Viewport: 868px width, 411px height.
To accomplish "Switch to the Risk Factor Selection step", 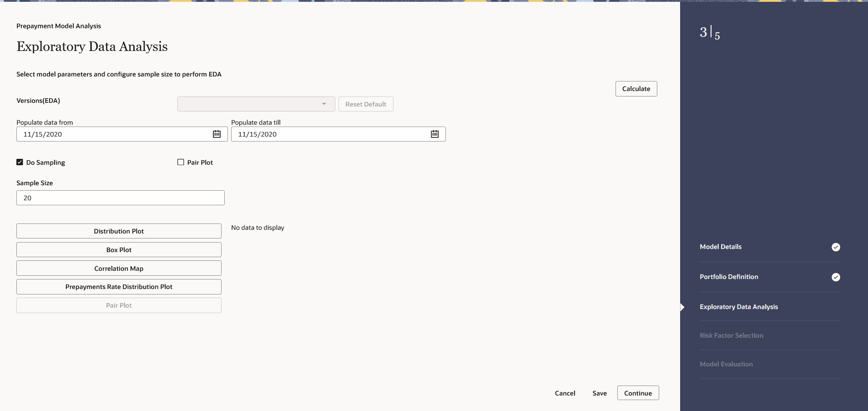I will (731, 335).
